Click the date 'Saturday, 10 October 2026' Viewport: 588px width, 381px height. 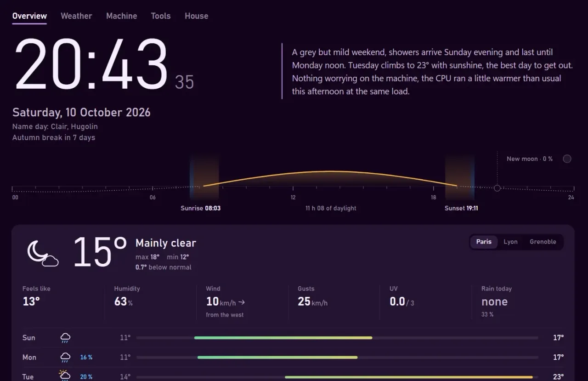tap(81, 113)
